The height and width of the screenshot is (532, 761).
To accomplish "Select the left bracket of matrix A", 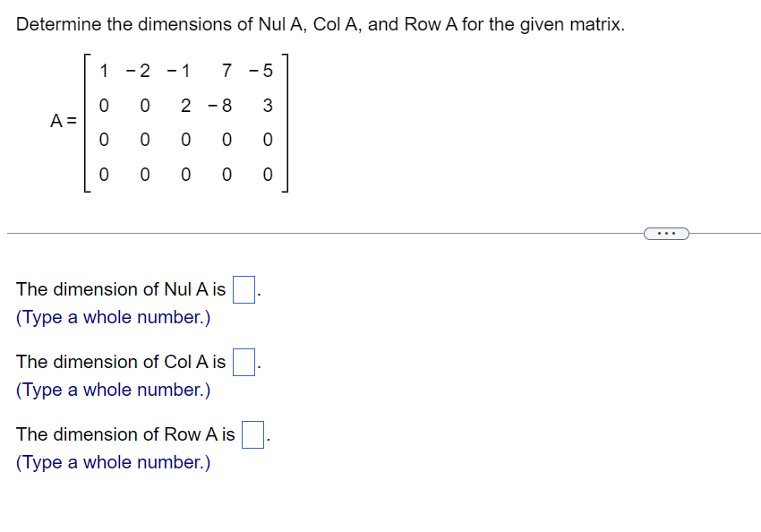I will [87, 123].
